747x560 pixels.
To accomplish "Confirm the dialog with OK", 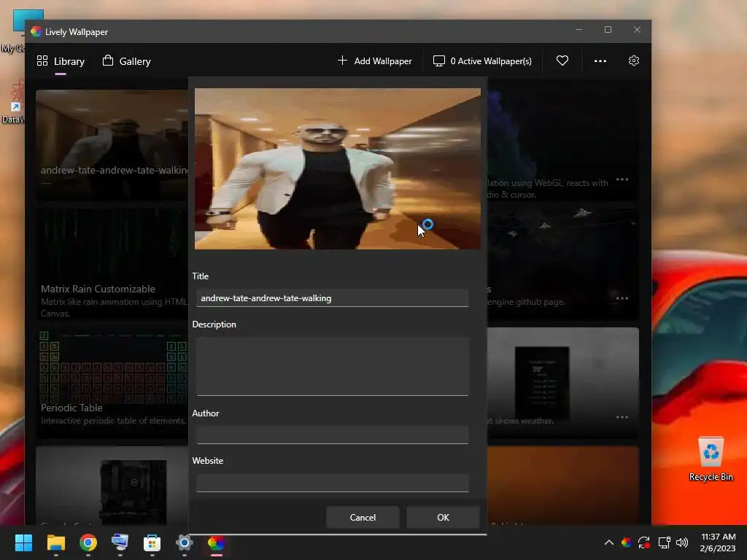I will coord(443,518).
